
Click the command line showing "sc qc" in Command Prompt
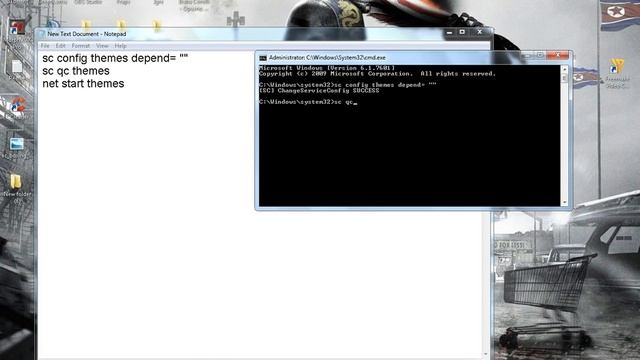click(x=308, y=102)
